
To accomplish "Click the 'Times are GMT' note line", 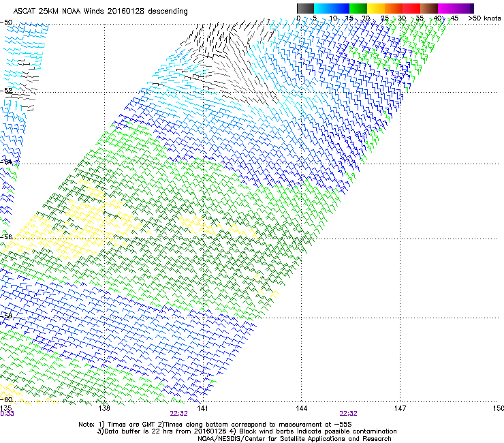I will coord(215,425).
